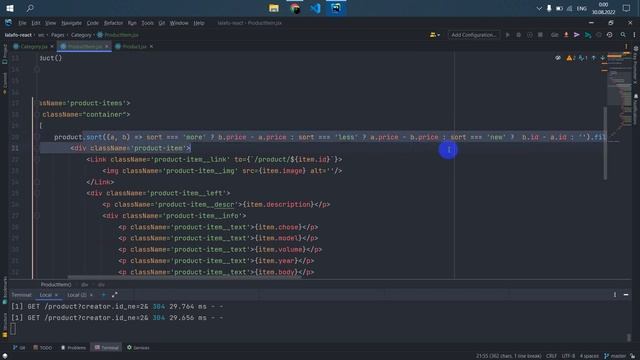Viewport: 640px width, 360px height.
Task: Open the vertical dots menu in toolbar
Action: coord(634,35)
